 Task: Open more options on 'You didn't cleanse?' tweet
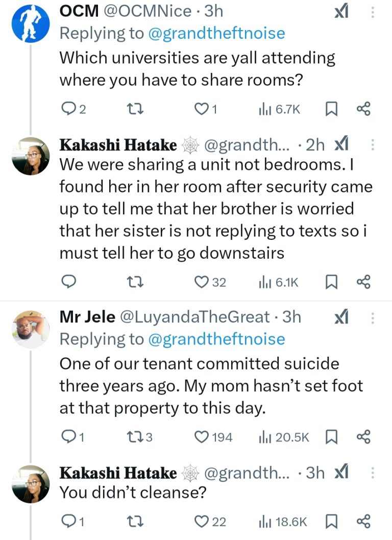(x=372, y=473)
